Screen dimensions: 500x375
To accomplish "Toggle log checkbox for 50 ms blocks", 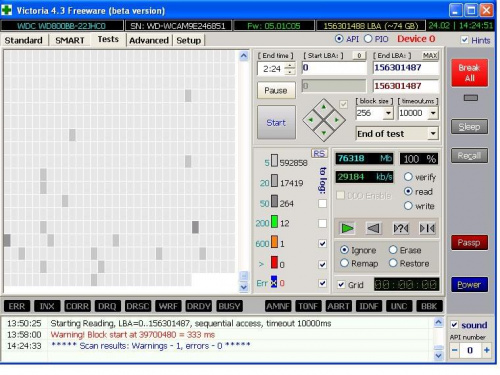I will tap(322, 203).
